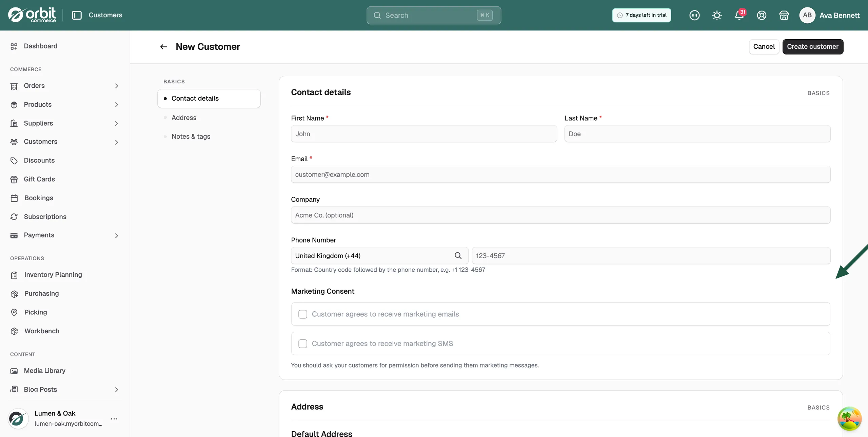Open the storefront icon

784,15
